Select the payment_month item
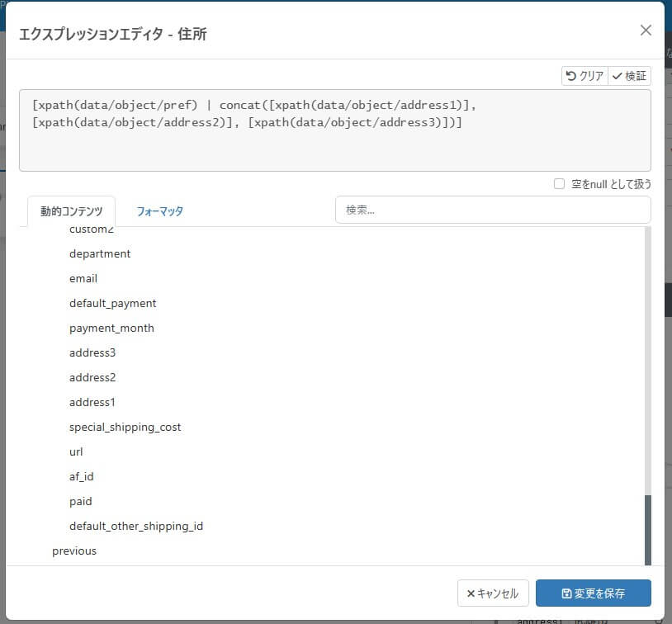This screenshot has height=624, width=672. click(111, 329)
